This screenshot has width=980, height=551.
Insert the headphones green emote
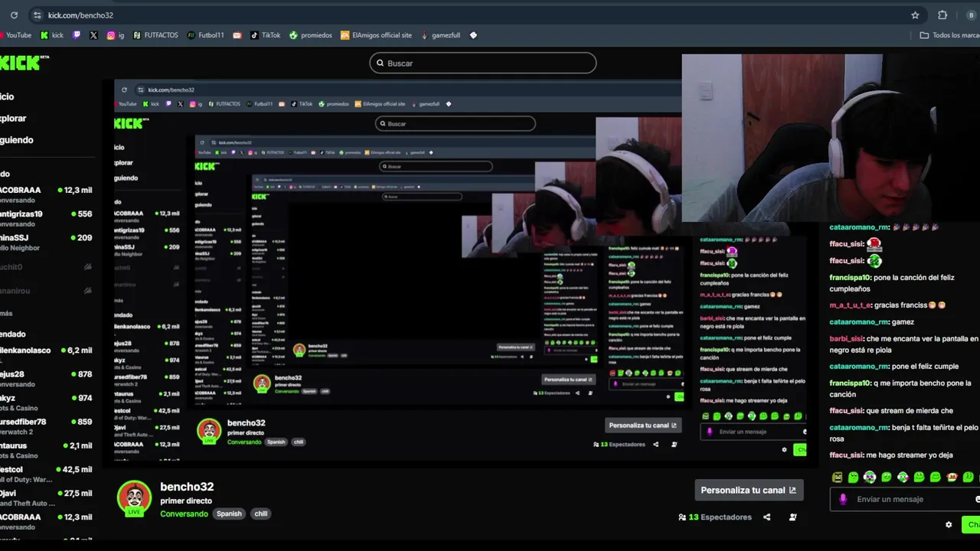click(870, 478)
